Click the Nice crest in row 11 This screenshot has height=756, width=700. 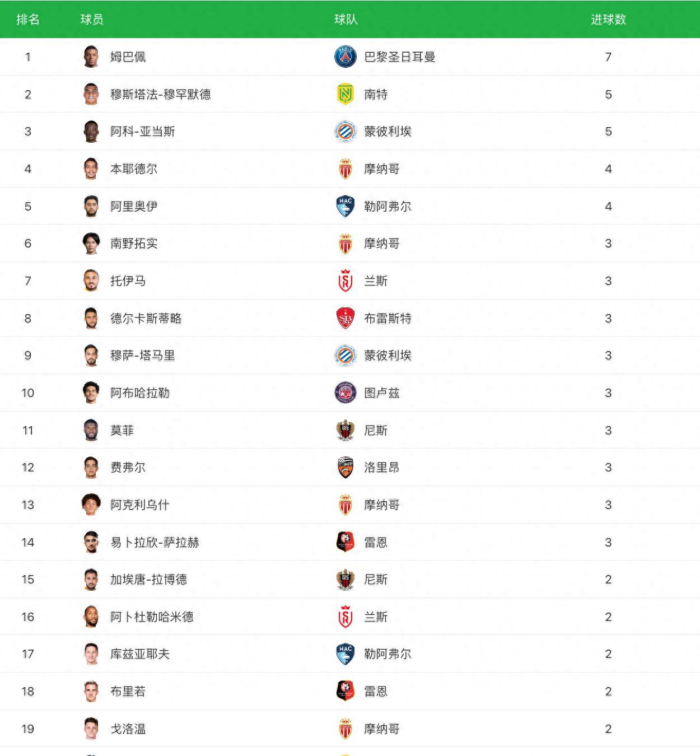point(345,430)
